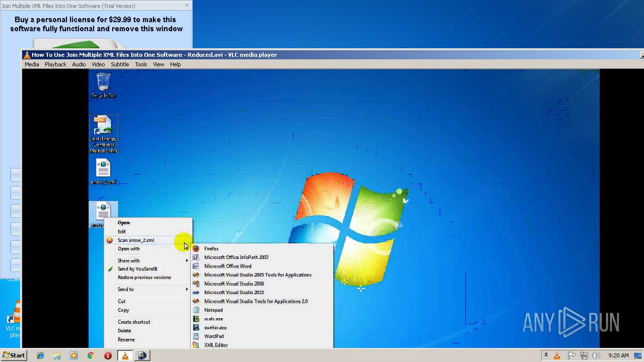This screenshot has width=644, height=362.
Task: Choose Create shortcut in context menu
Action: 134,322
